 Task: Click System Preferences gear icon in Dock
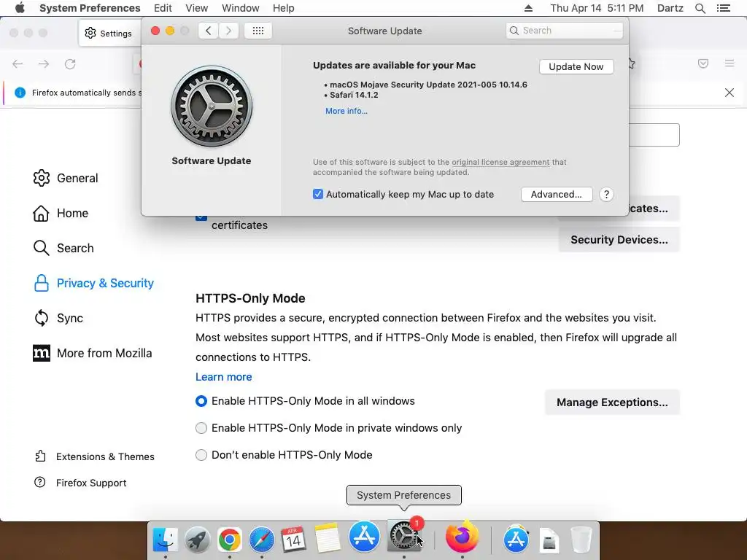click(x=404, y=536)
